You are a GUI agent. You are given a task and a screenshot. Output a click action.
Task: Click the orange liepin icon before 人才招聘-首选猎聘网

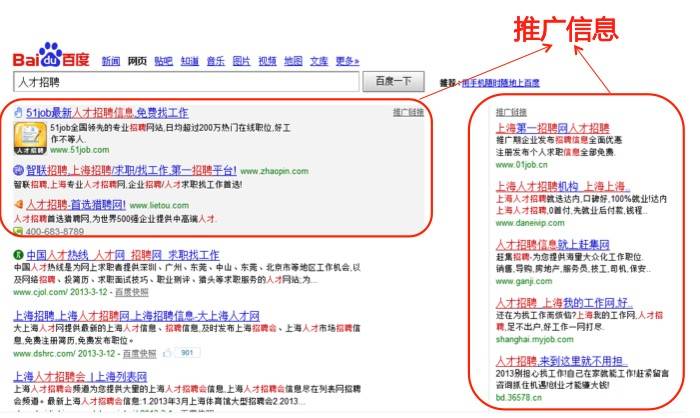[18, 205]
